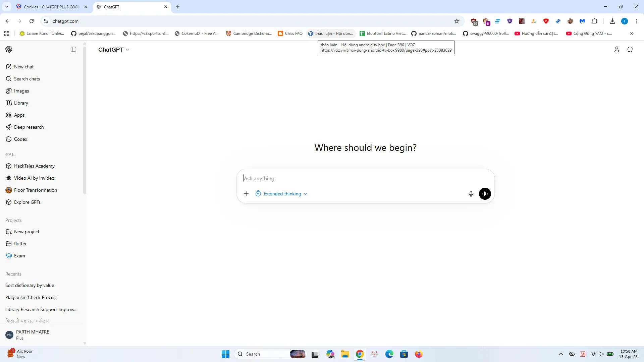Expand the ChatGPT model selector dropdown

[114, 50]
